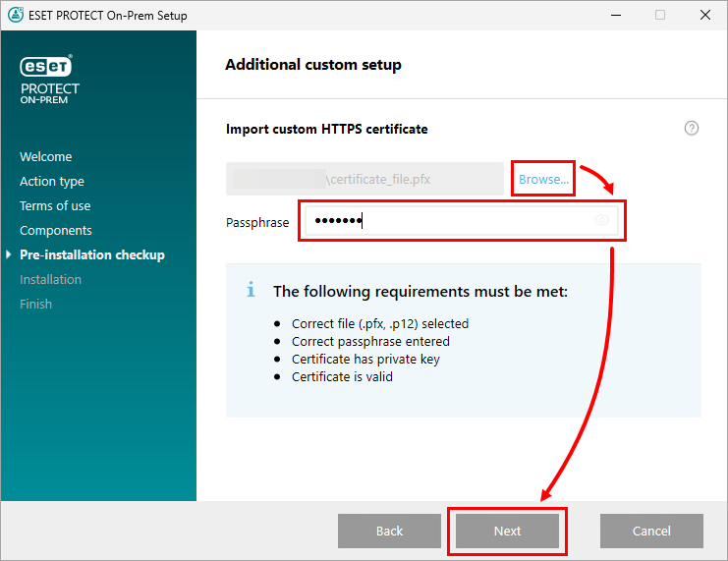Screen dimensions: 728x561
Task: Open the Browse link for certificate
Action: (x=543, y=179)
